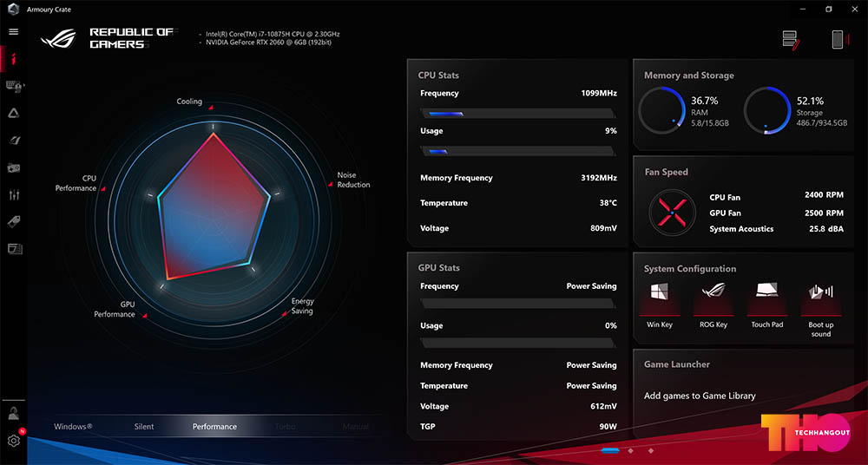Open the GameVisual icon in sidebar

click(14, 141)
